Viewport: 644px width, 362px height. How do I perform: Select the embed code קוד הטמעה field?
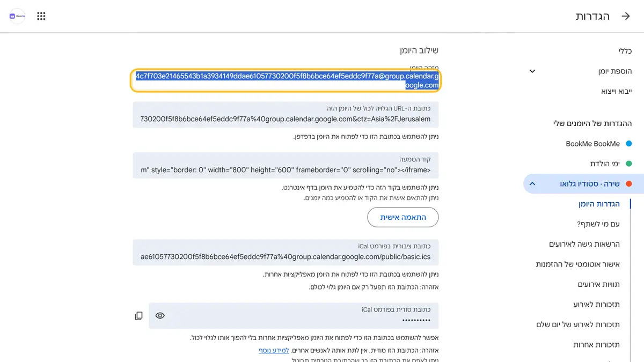pos(286,165)
